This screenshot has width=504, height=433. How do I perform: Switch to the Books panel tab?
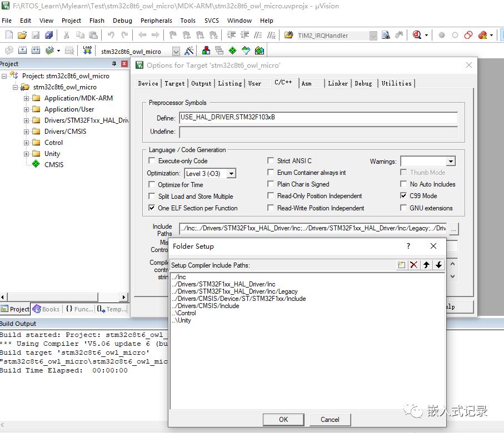coord(47,309)
